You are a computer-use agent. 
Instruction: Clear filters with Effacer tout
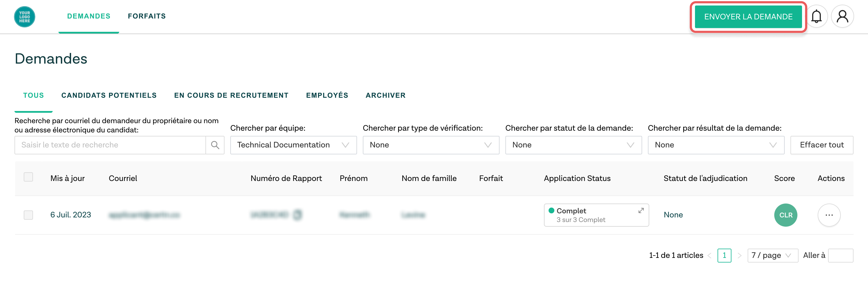822,145
